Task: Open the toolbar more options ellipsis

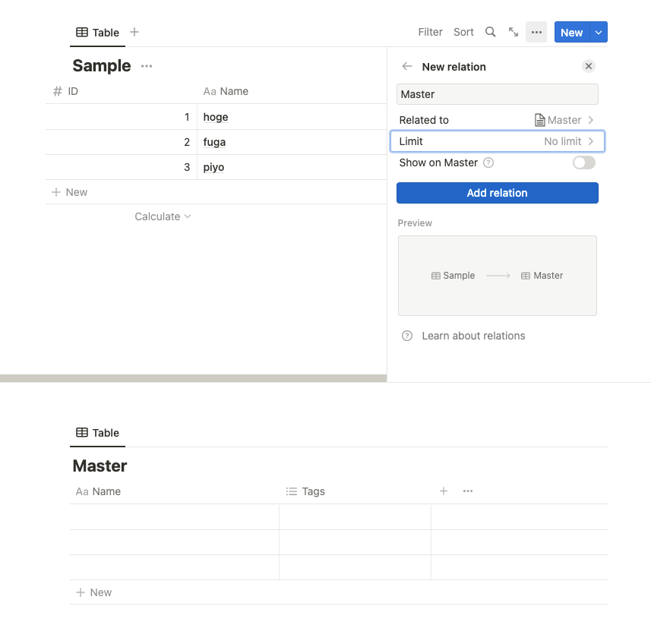Action: click(536, 32)
